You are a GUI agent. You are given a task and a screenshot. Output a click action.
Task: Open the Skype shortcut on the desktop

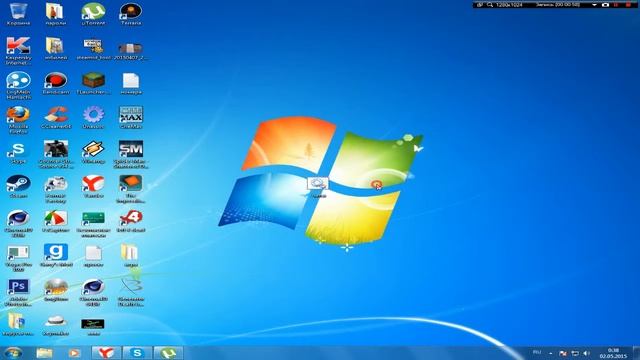pos(18,152)
